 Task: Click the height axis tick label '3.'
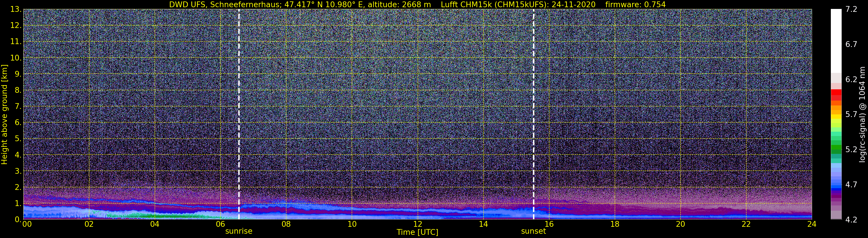tap(18, 171)
